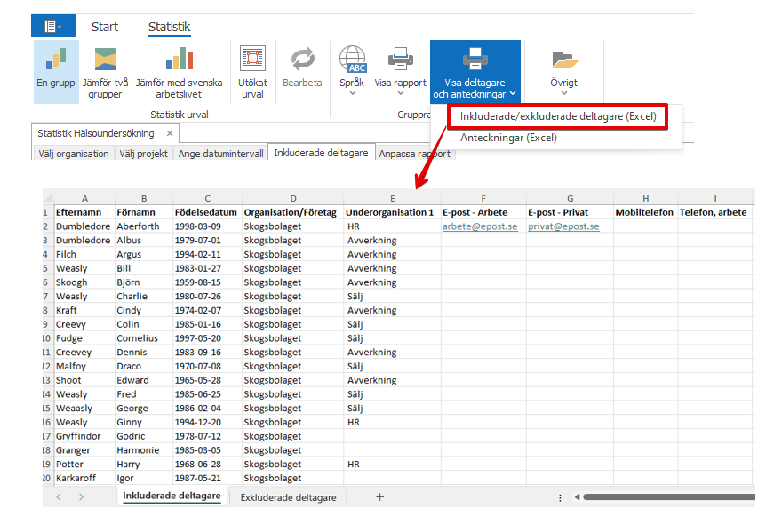Expand the Övrigt dropdown chevron

[564, 93]
